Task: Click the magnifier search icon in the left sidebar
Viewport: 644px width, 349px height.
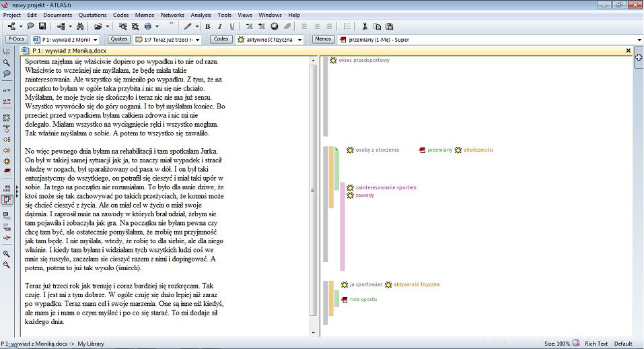Action: (x=7, y=63)
